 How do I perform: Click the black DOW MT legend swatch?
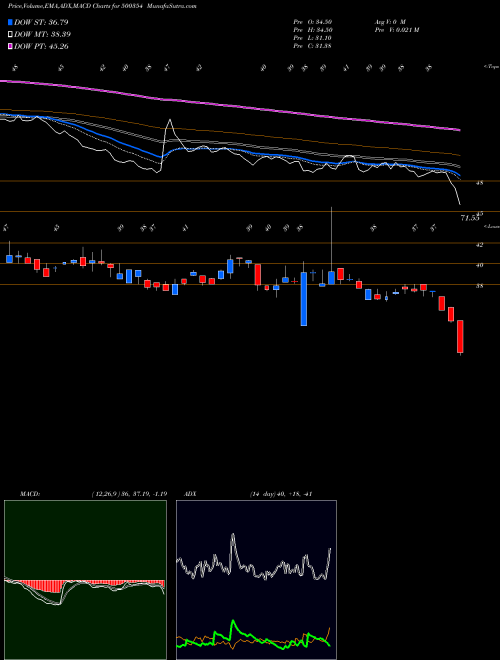pyautogui.click(x=10, y=35)
